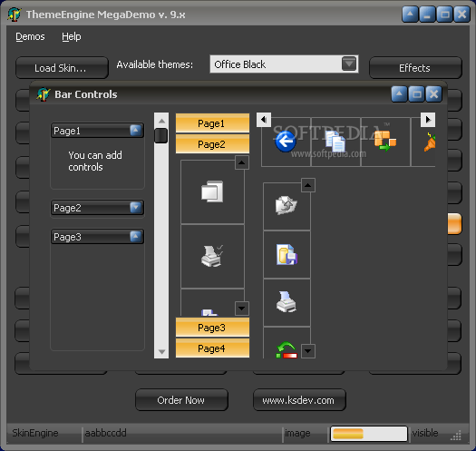Click the Bar Controls window title icon
The width and height of the screenshot is (476, 451).
click(44, 94)
